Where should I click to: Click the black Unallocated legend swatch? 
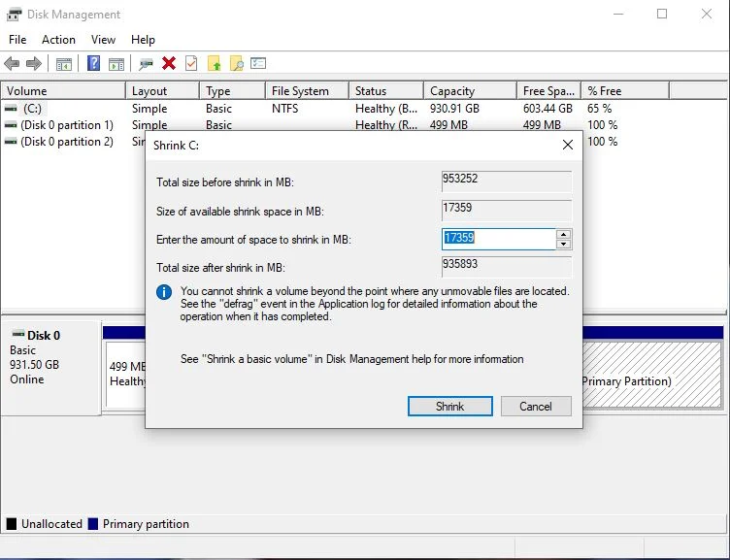[x=12, y=524]
